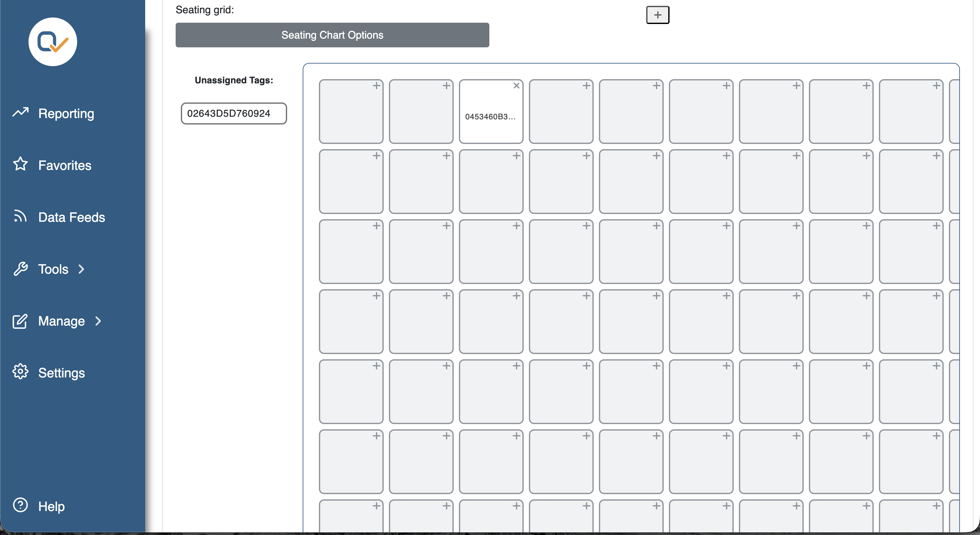Add tag to fifth seat in row one
This screenshot has height=535, width=980.
tap(656, 86)
